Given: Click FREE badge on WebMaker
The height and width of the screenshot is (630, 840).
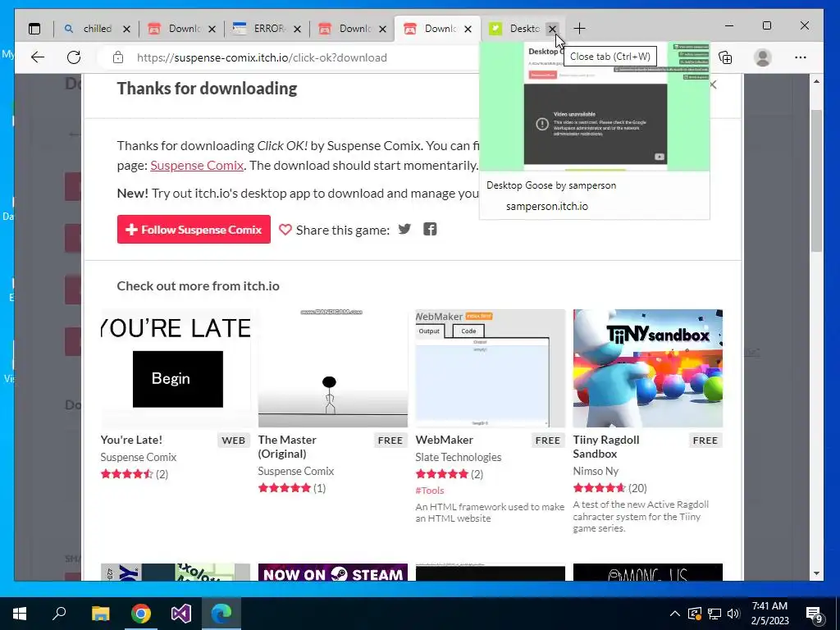Looking at the screenshot, I should click(547, 441).
